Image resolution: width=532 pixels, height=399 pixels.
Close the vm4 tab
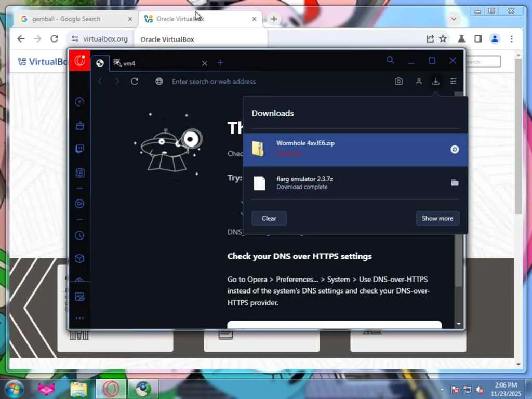pos(204,63)
